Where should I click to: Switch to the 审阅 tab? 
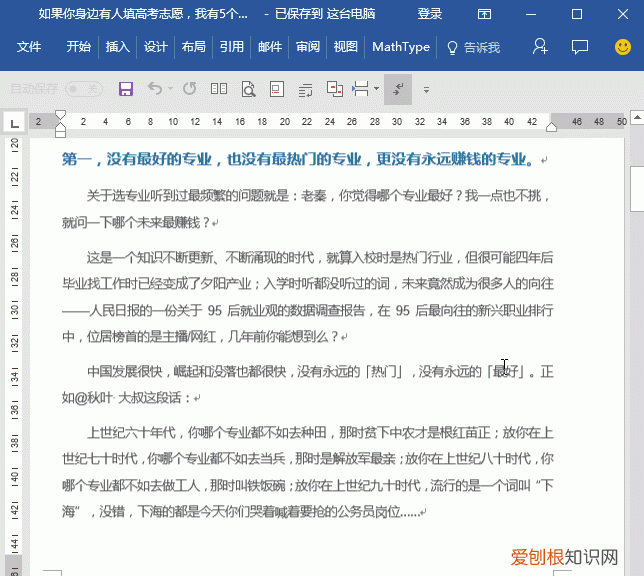(x=308, y=47)
